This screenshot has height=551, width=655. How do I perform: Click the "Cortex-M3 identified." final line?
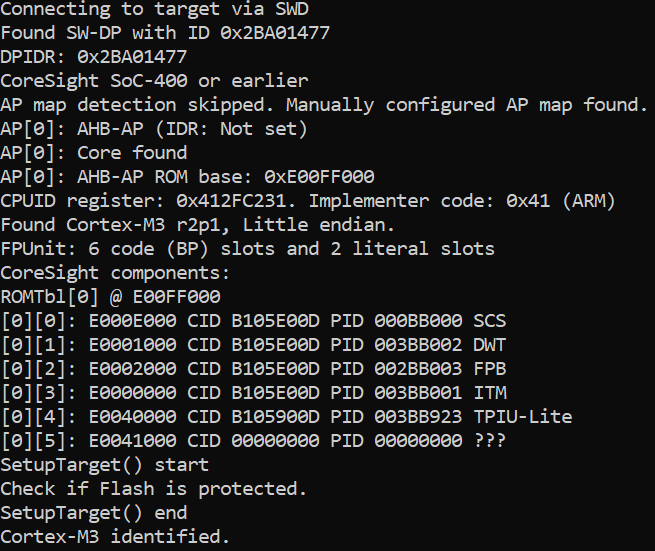click(x=115, y=537)
